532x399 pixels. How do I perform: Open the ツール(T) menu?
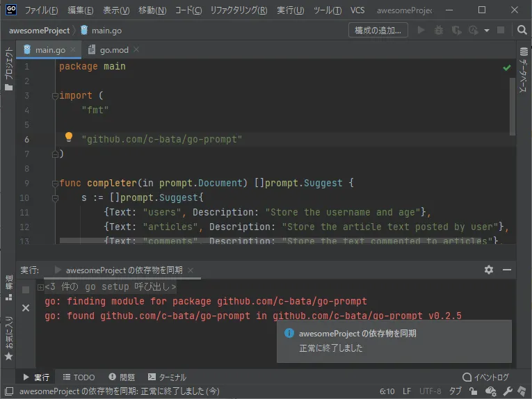tap(328, 10)
